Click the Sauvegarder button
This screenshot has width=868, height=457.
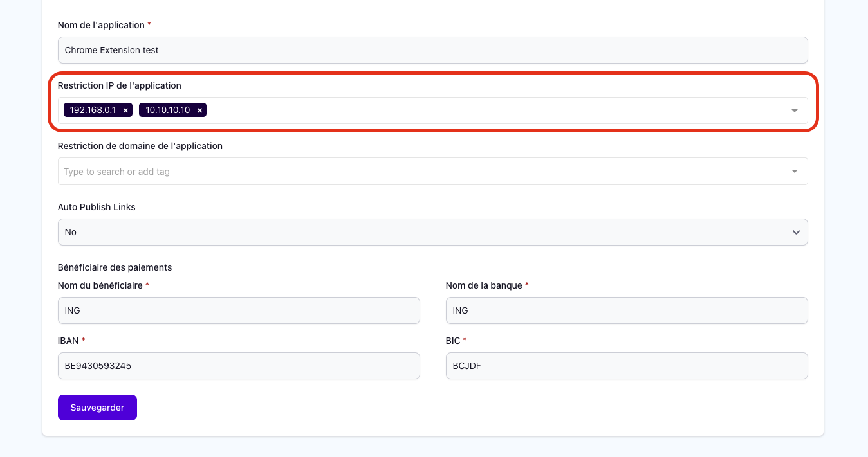(x=97, y=408)
